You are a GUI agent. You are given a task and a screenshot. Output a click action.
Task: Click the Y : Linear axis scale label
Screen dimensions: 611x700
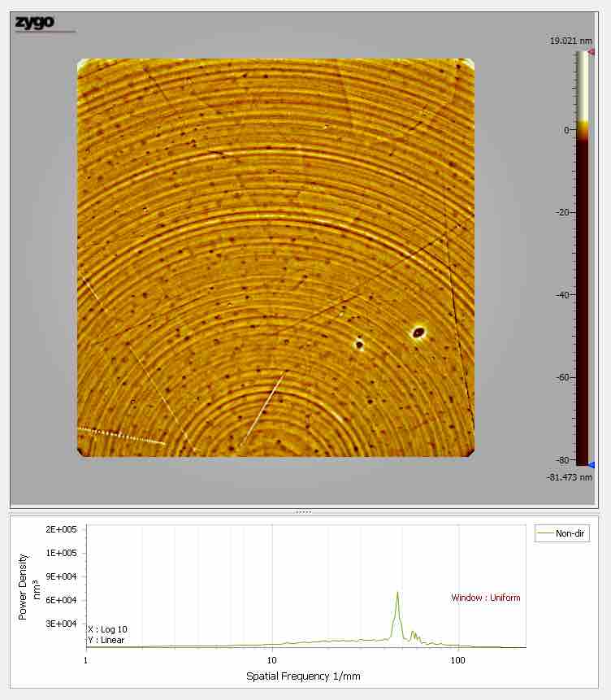pos(106,640)
